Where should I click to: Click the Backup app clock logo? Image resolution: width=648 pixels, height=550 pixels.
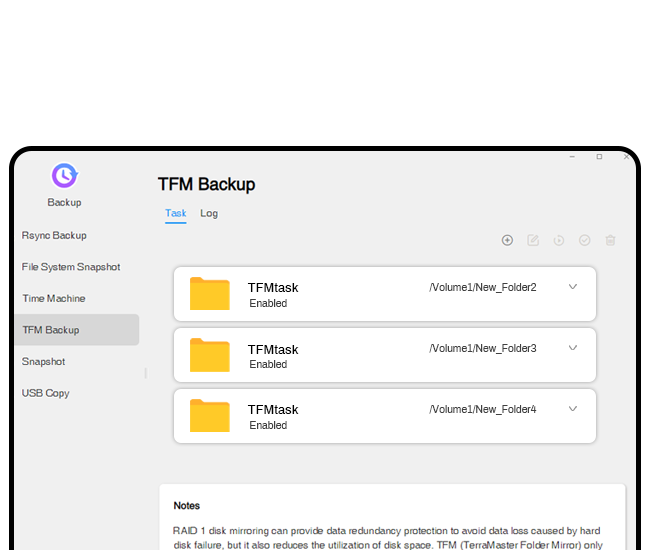pyautogui.click(x=64, y=176)
